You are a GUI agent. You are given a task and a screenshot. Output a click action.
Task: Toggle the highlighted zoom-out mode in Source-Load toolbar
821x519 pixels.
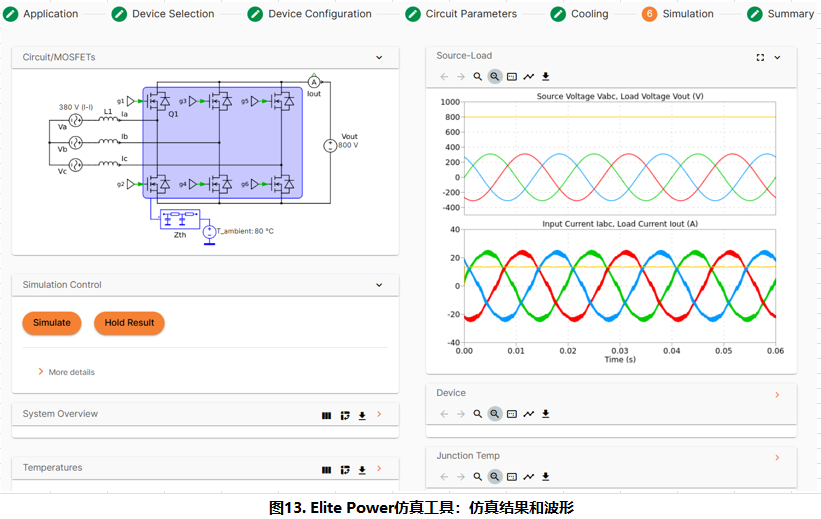(x=494, y=77)
